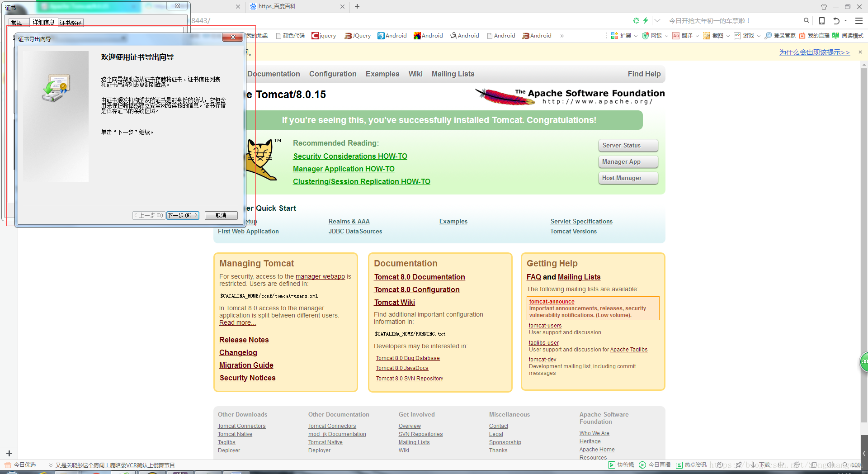Open the Tomcat 8.0 Documentation link
This screenshot has width=868, height=474.
420,277
